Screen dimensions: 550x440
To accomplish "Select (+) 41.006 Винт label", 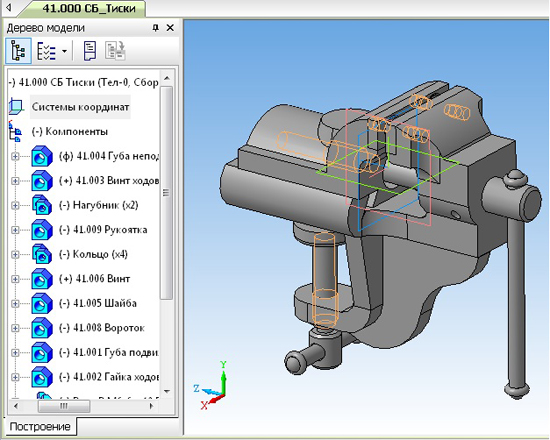I will pos(94,279).
